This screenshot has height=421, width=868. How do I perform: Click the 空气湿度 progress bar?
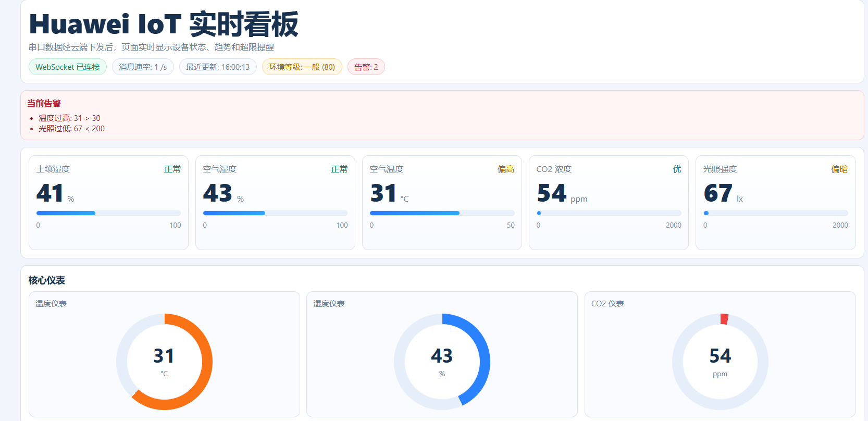[x=275, y=213]
